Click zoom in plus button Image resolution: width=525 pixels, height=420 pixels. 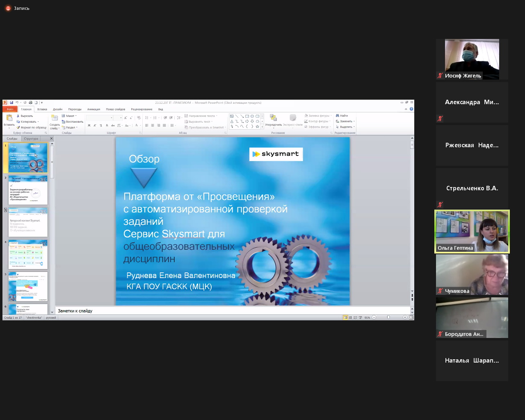pyautogui.click(x=405, y=317)
